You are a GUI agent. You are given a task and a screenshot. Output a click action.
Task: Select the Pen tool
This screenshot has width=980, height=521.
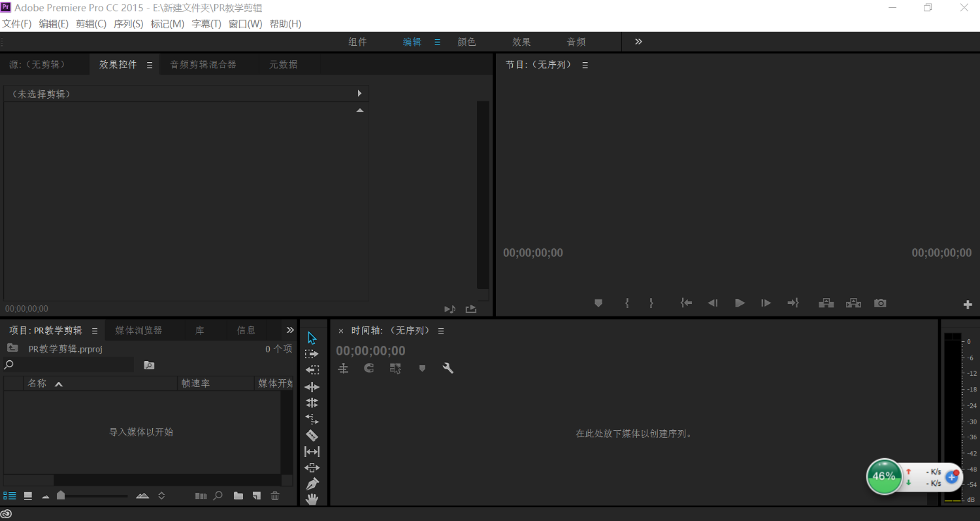312,484
